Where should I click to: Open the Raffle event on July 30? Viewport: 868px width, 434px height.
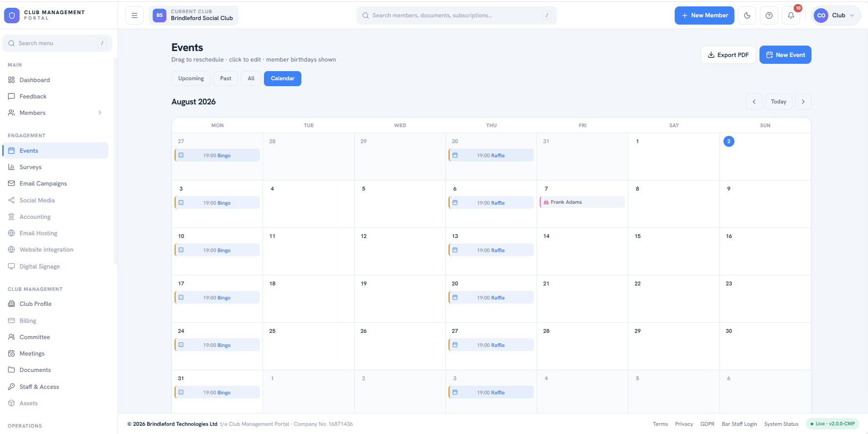(491, 155)
